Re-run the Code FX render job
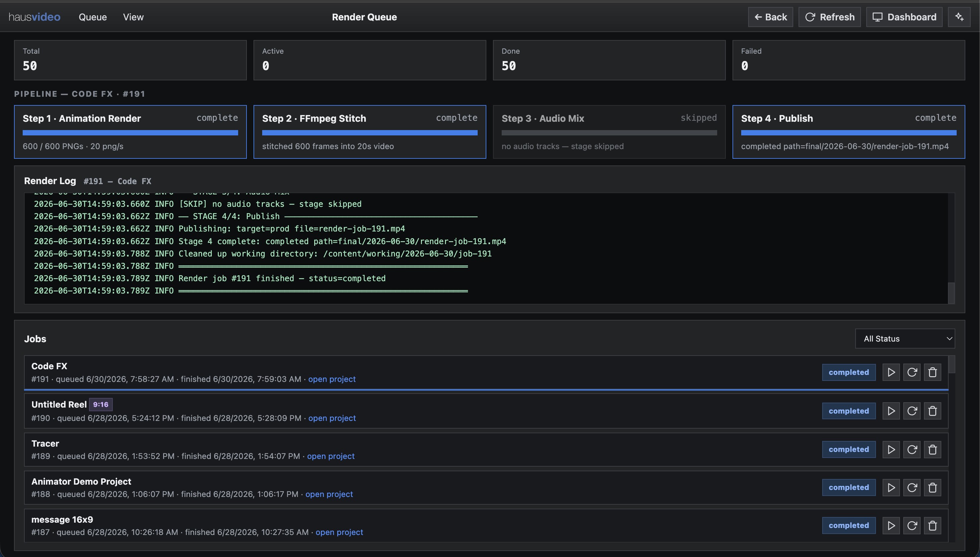Image resolution: width=980 pixels, height=557 pixels. click(x=912, y=372)
